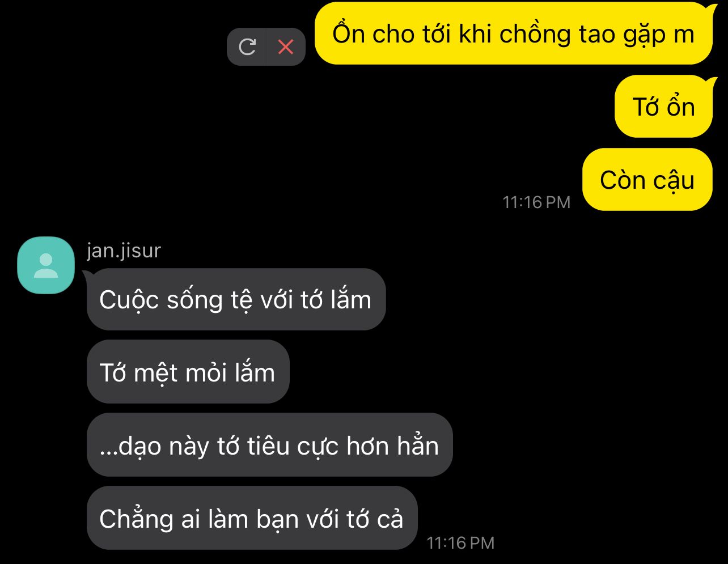Click the 11:16 PM timestamp beside 'Chẳng ai làm bạn'
The height and width of the screenshot is (564, 728).
coord(460,543)
